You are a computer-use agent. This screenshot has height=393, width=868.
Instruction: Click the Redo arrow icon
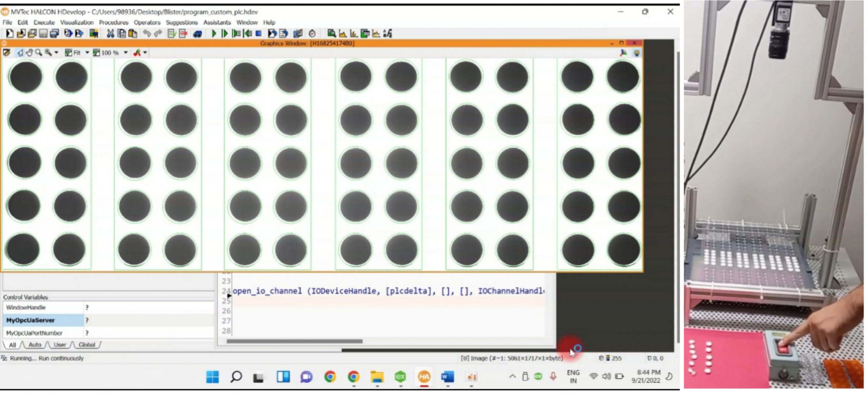click(x=158, y=34)
